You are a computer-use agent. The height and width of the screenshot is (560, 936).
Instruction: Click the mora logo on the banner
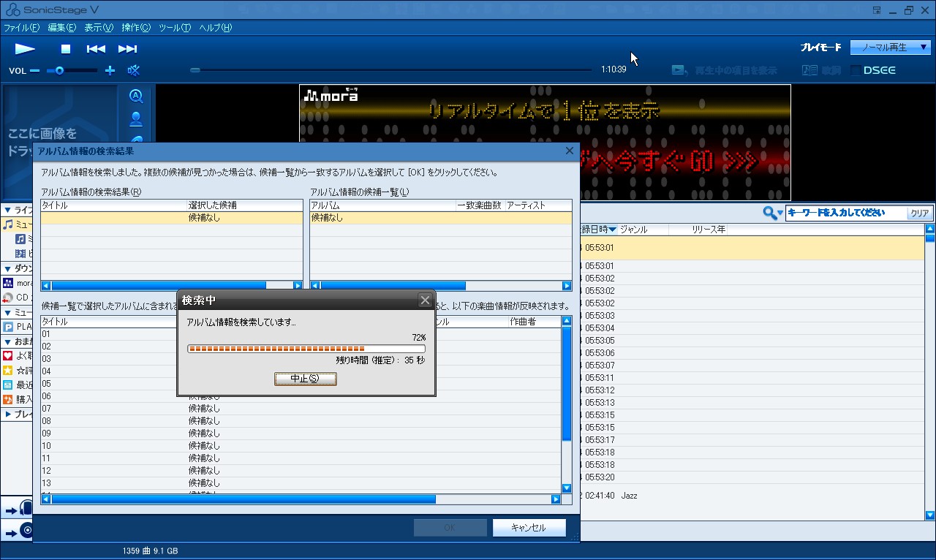tap(331, 94)
